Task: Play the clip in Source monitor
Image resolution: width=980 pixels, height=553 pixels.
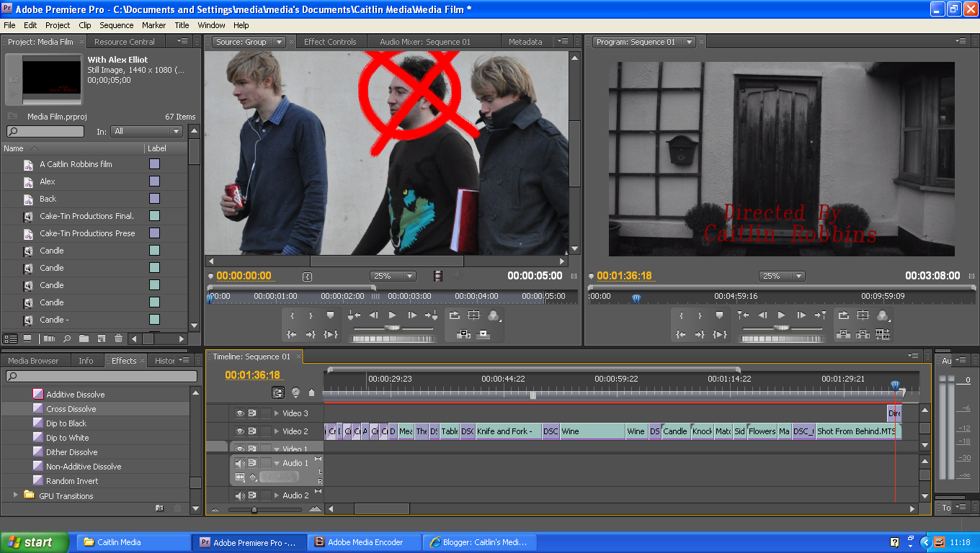Action: tap(393, 315)
